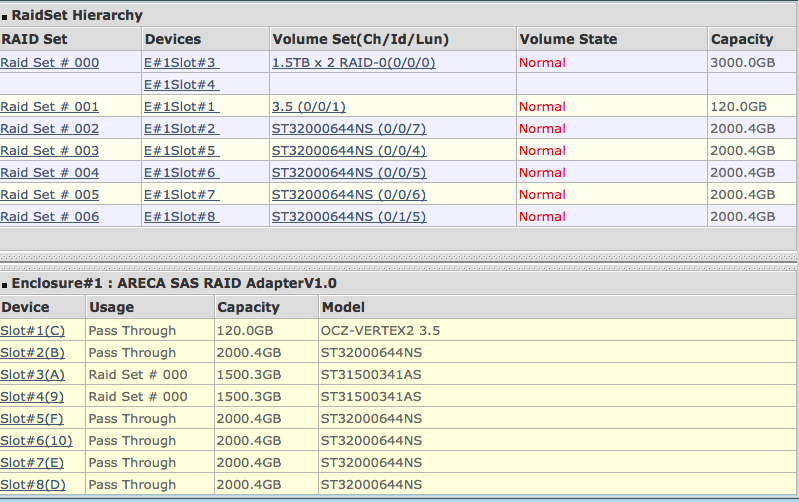
Task: Click device link E#1Slot#5
Action: 181,150
